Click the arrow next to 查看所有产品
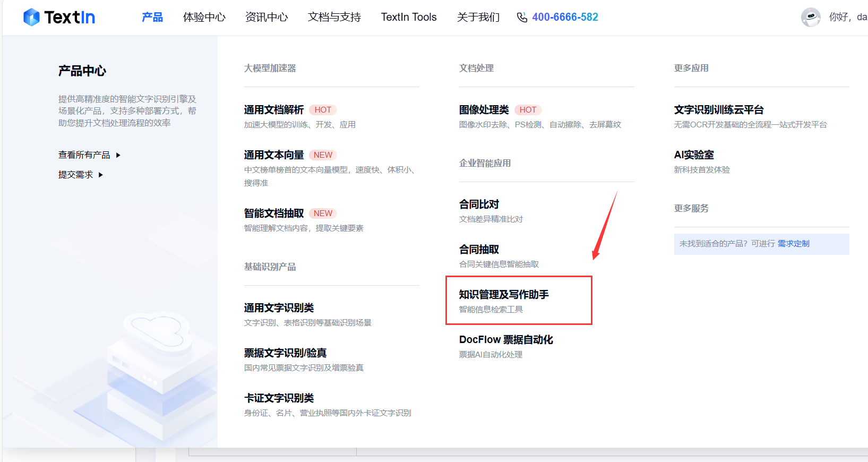This screenshot has width=868, height=462. (118, 155)
